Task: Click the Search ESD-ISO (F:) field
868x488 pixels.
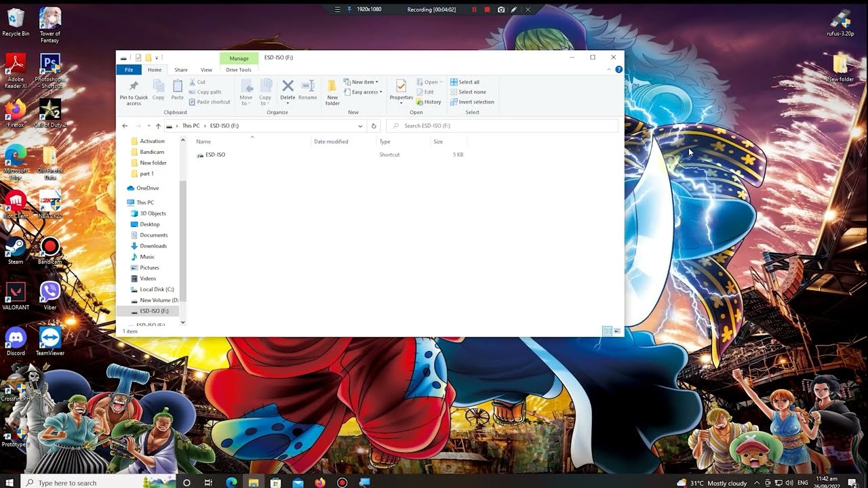Action: (502, 126)
